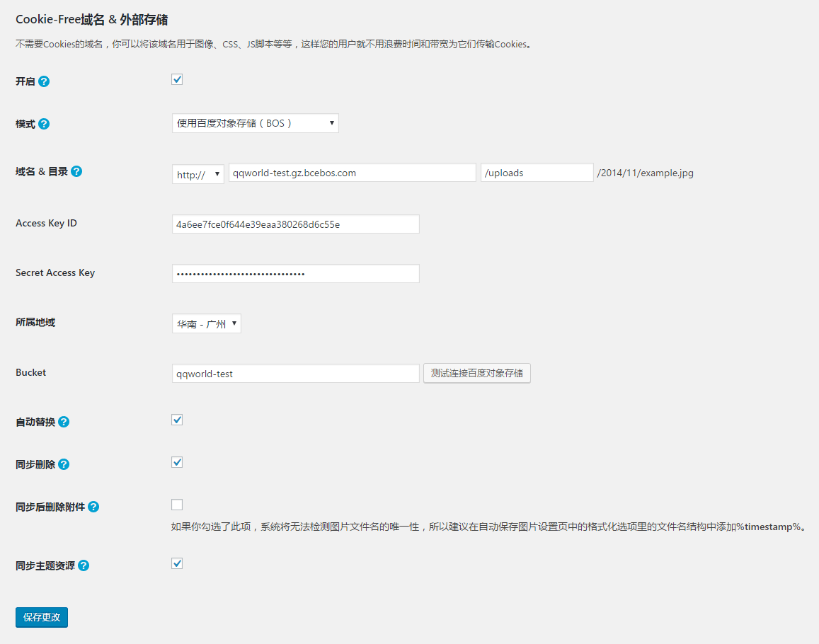The height and width of the screenshot is (644, 819).
Task: Click the Access Key ID label
Action: (46, 223)
